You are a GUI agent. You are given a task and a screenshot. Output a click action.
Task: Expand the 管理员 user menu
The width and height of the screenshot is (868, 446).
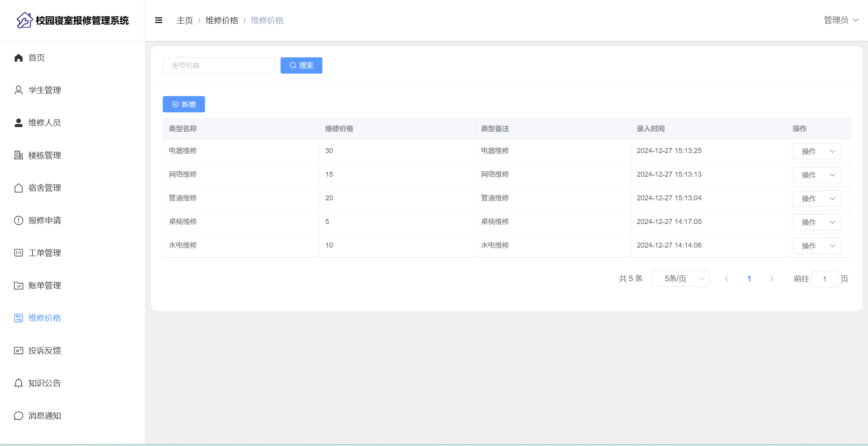(x=841, y=20)
